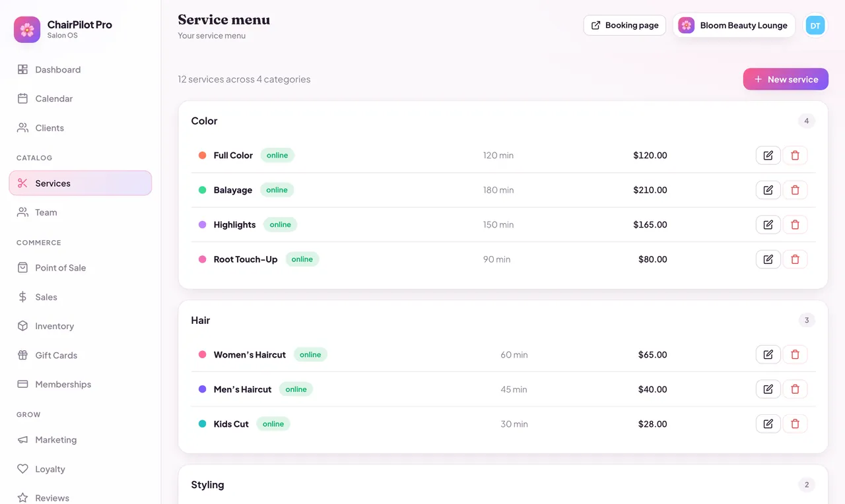845x504 pixels.
Task: Click the $28.00 Kids Cut price
Action: (x=653, y=424)
